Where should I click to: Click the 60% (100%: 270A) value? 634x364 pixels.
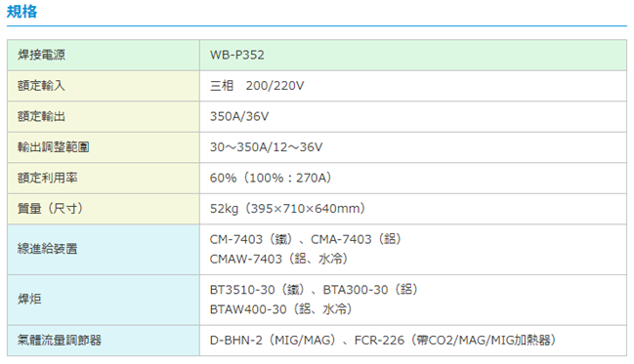(271, 178)
